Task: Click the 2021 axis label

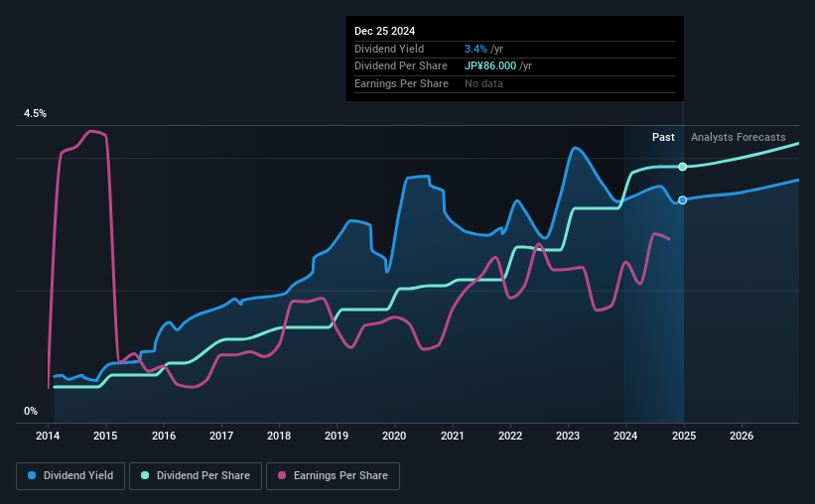Action: click(453, 436)
